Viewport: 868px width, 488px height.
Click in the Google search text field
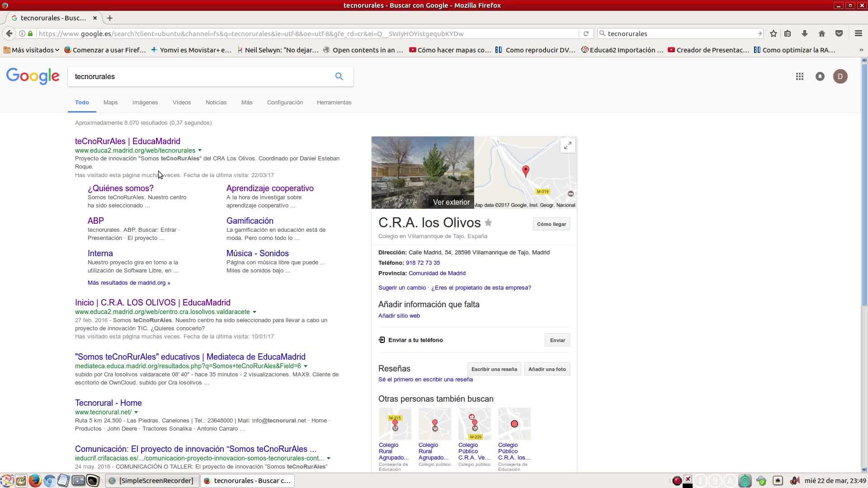[x=199, y=76]
